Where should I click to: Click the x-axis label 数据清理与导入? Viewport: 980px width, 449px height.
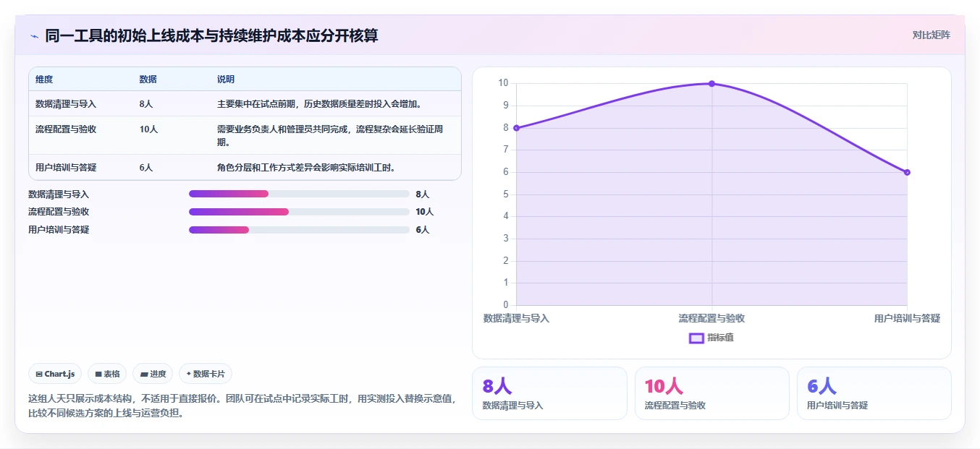(517, 318)
